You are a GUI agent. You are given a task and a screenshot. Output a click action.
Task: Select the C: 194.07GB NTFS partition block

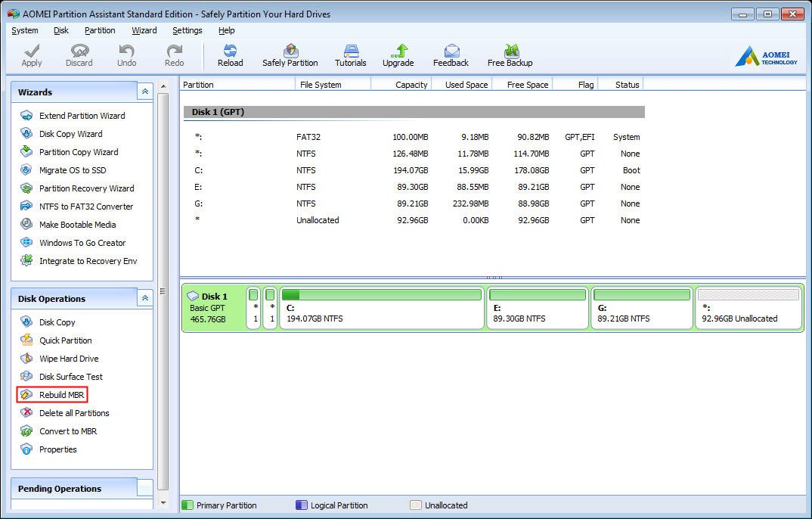click(x=382, y=308)
